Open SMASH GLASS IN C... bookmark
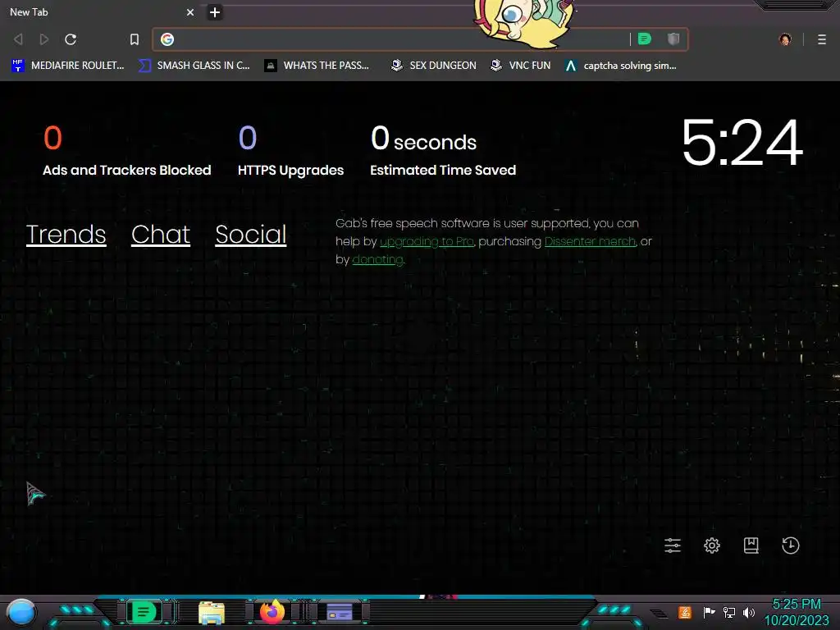Viewport: 840px width, 630px height. click(194, 66)
